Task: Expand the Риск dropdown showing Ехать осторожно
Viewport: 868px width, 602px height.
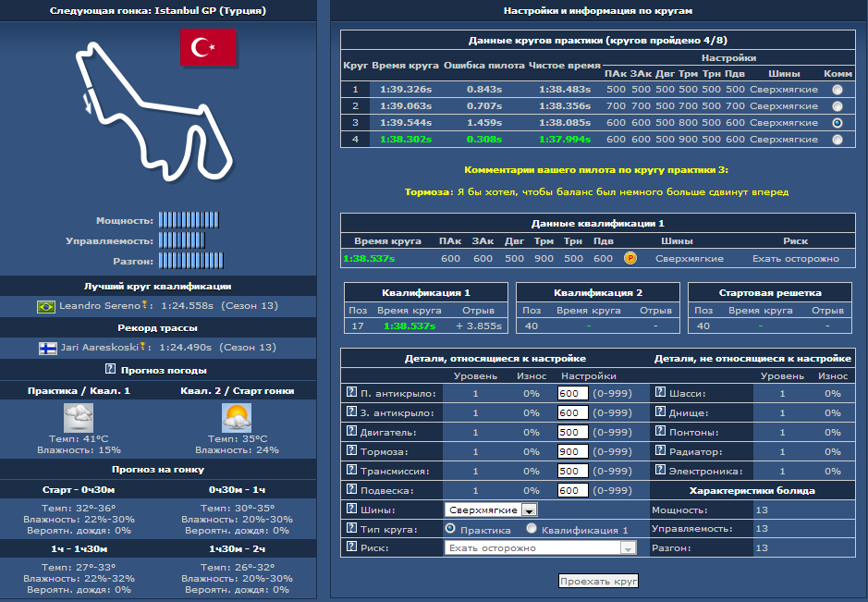Action: (629, 547)
